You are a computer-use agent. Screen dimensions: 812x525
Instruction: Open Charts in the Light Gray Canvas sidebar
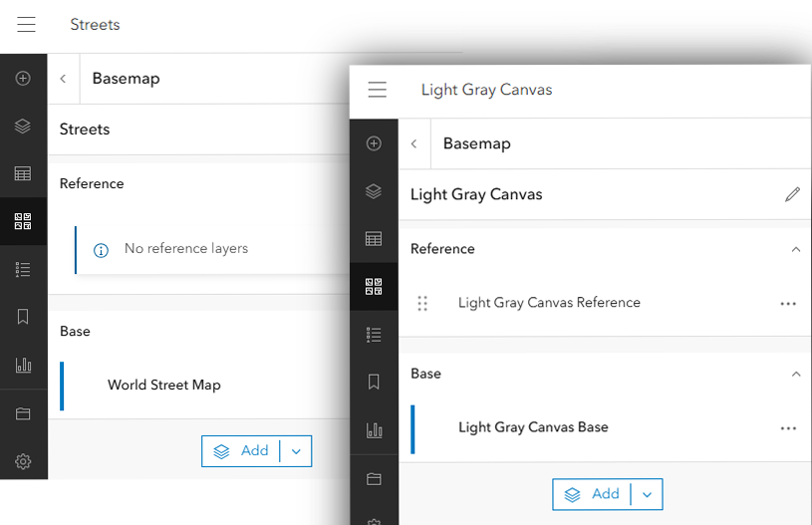[374, 430]
